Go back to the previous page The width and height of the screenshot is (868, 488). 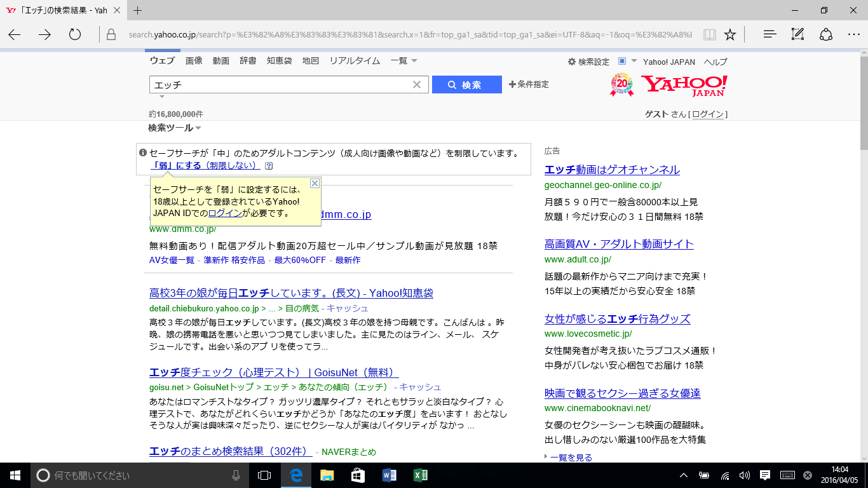pyautogui.click(x=14, y=34)
